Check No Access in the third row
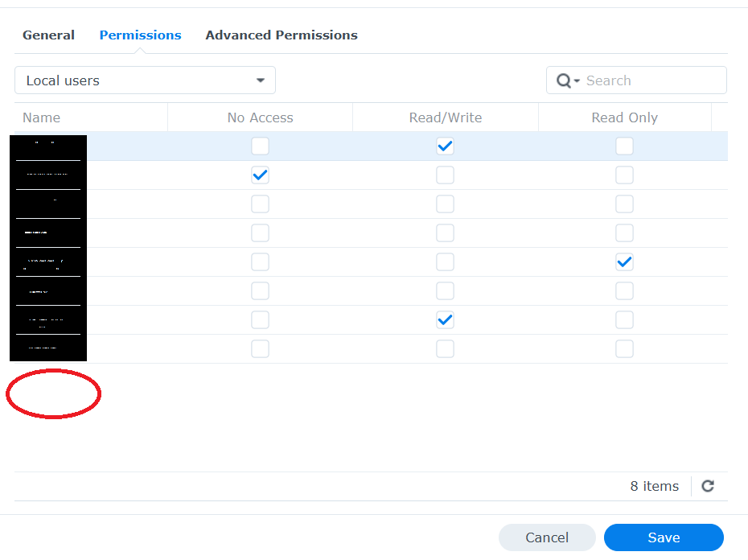Image resolution: width=748 pixels, height=560 pixels. 260,204
